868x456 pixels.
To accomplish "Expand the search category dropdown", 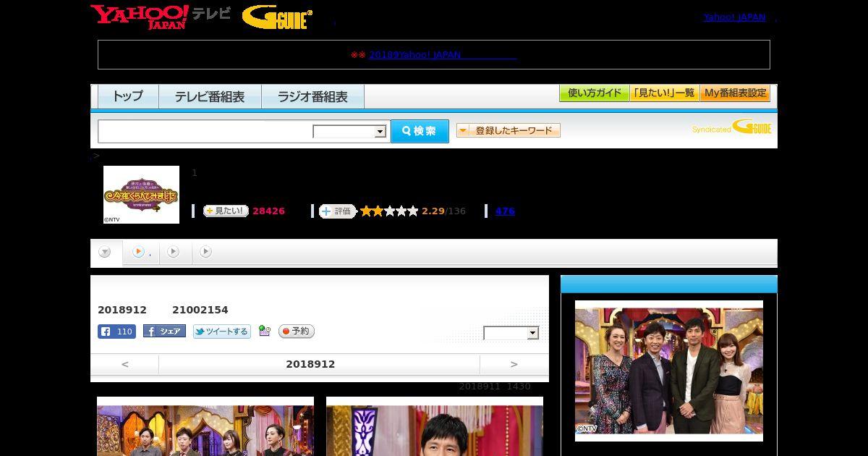I will [x=349, y=132].
